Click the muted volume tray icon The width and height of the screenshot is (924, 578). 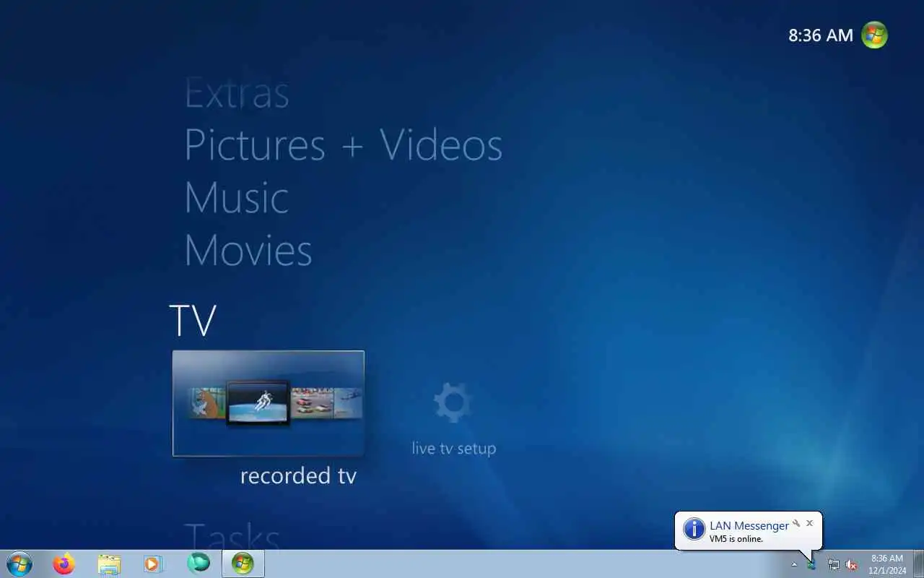pyautogui.click(x=851, y=565)
